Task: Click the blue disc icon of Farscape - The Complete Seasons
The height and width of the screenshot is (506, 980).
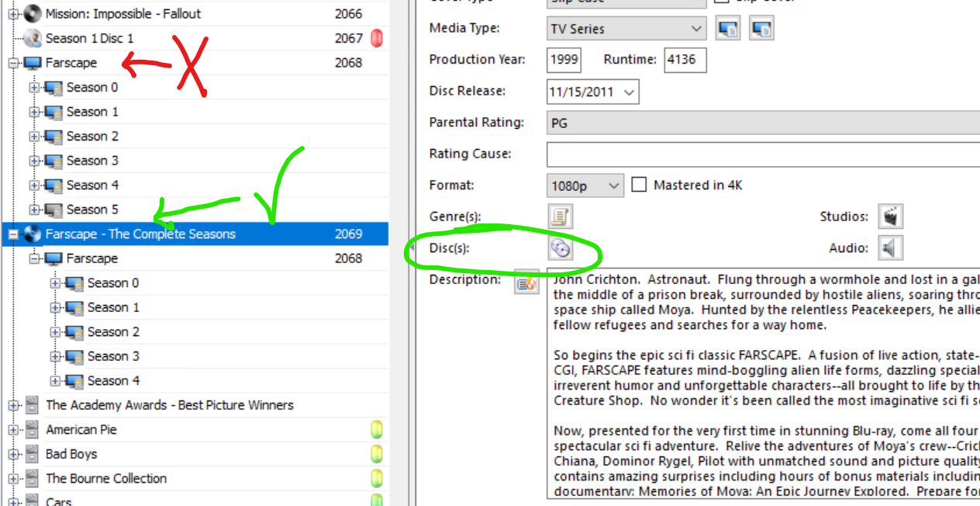Action: 33,234
